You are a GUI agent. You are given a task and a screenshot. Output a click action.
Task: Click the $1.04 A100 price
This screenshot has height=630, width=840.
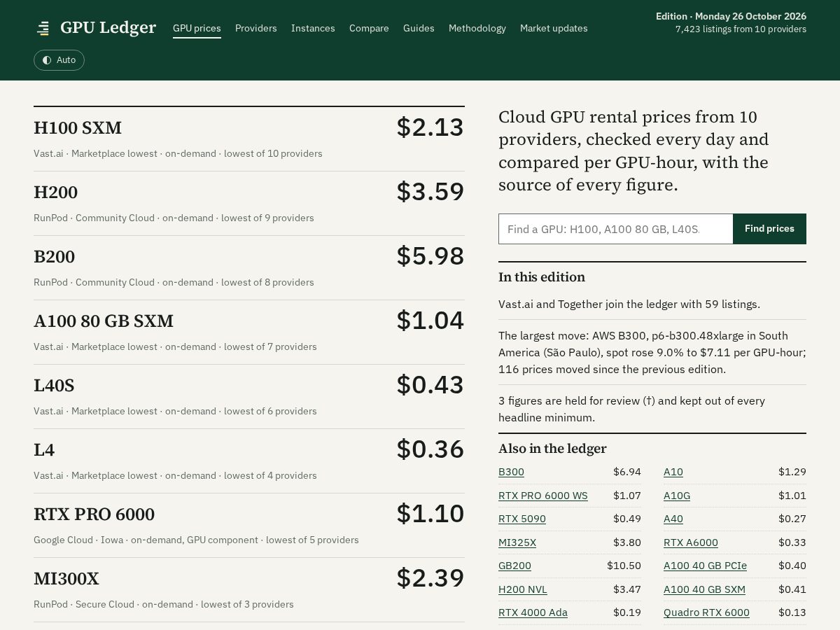point(430,321)
